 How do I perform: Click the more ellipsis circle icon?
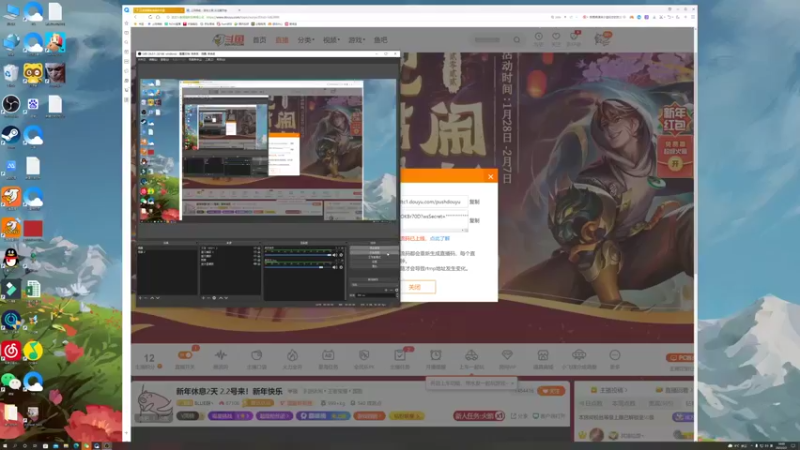coord(615,355)
